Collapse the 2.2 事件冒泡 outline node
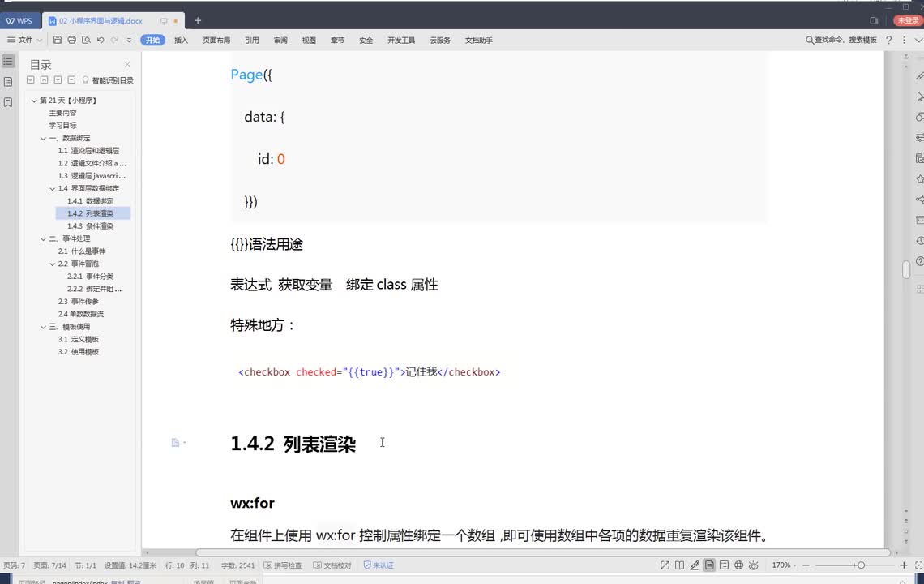 (53, 264)
